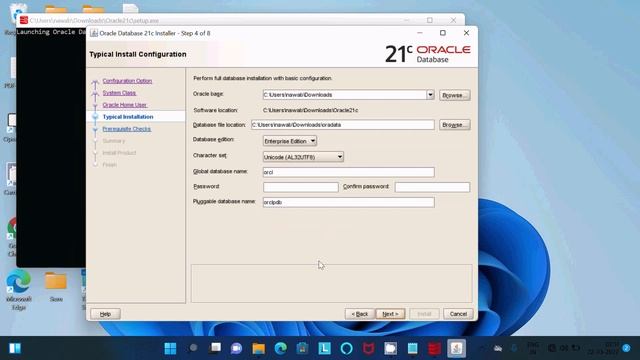Proceed with the Next button
Image resolution: width=640 pixels, height=360 pixels.
pos(390,314)
